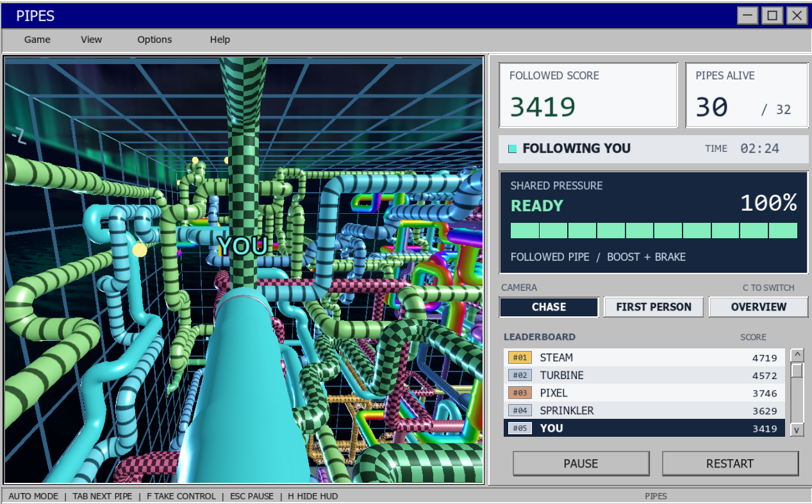The image size is (812, 504).
Task: Select PIXEL row in leaderboard
Action: [x=644, y=393]
